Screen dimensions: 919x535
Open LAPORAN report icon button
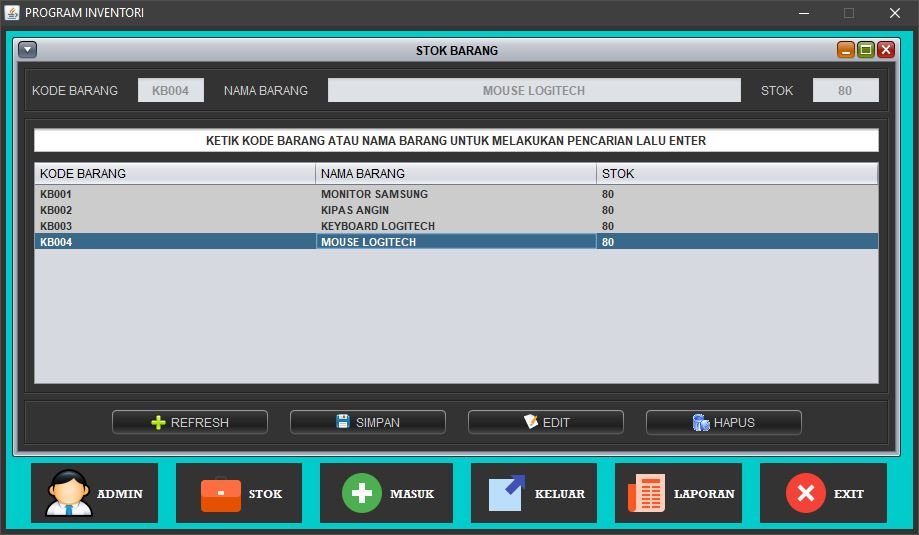(678, 493)
